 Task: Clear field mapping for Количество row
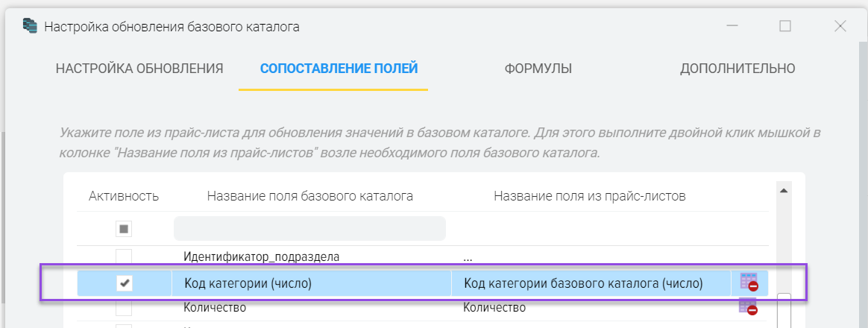747,306
